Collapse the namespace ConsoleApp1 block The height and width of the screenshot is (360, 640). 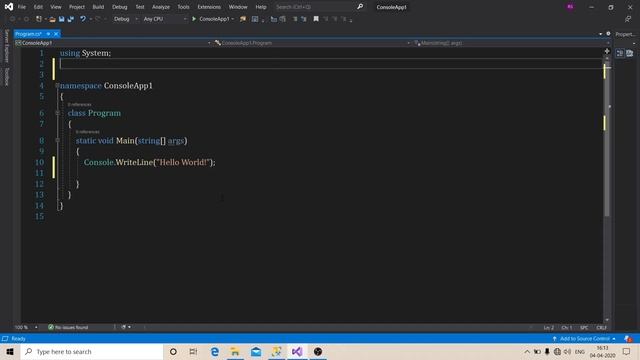(57, 86)
